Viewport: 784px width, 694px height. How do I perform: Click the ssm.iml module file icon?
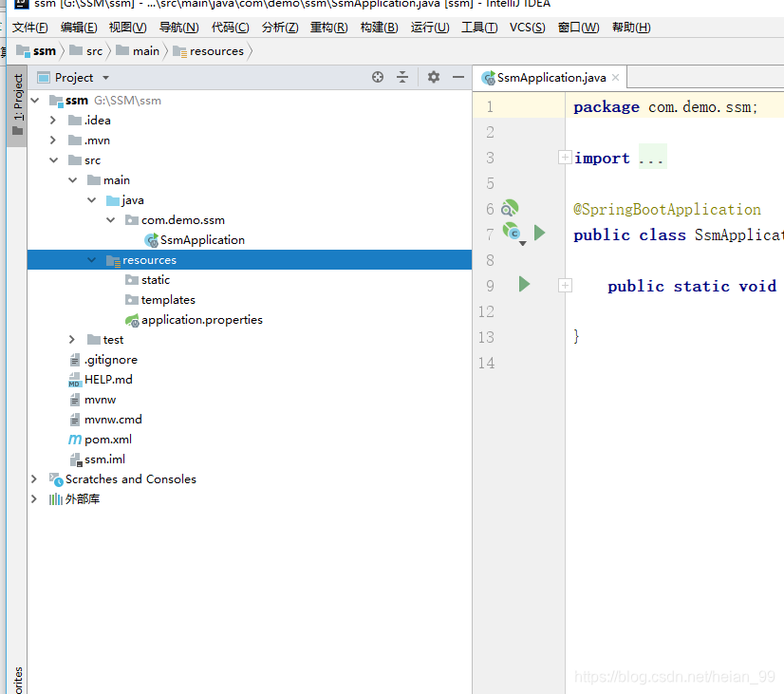click(x=76, y=460)
